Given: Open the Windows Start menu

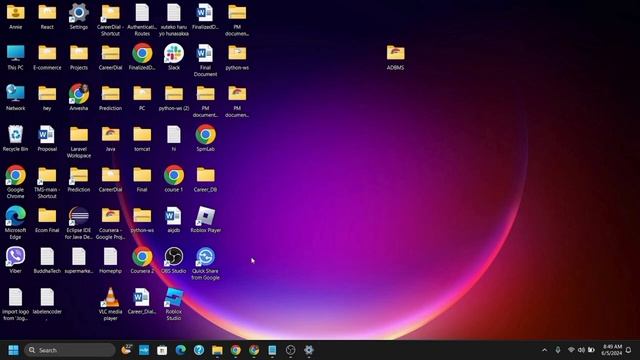Looking at the screenshot, I should click(13, 350).
